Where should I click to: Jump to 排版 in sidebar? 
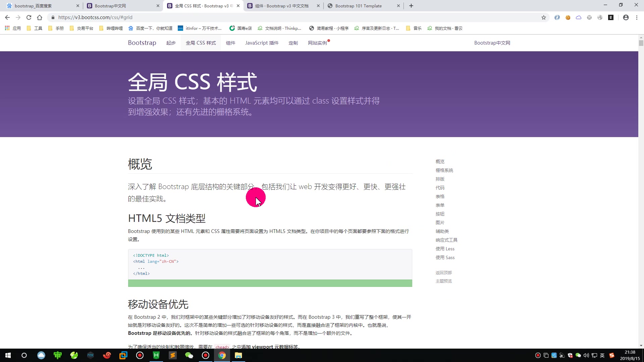pyautogui.click(x=440, y=179)
